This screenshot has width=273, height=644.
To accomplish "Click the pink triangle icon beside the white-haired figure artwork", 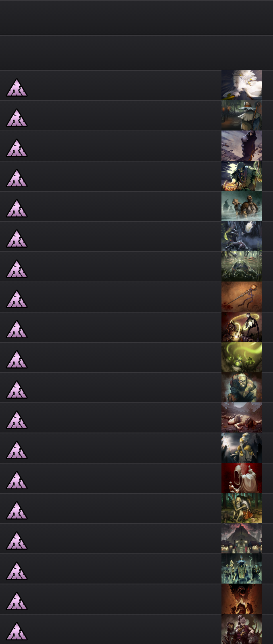I will pyautogui.click(x=17, y=87).
